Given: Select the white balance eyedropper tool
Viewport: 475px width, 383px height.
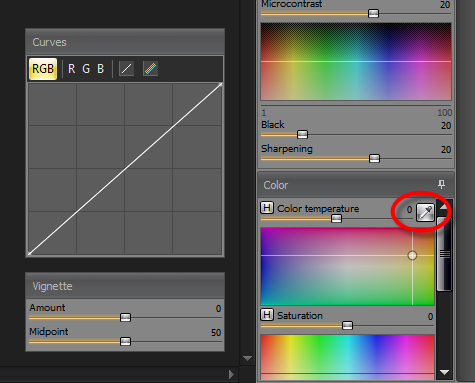Looking at the screenshot, I should tap(425, 212).
